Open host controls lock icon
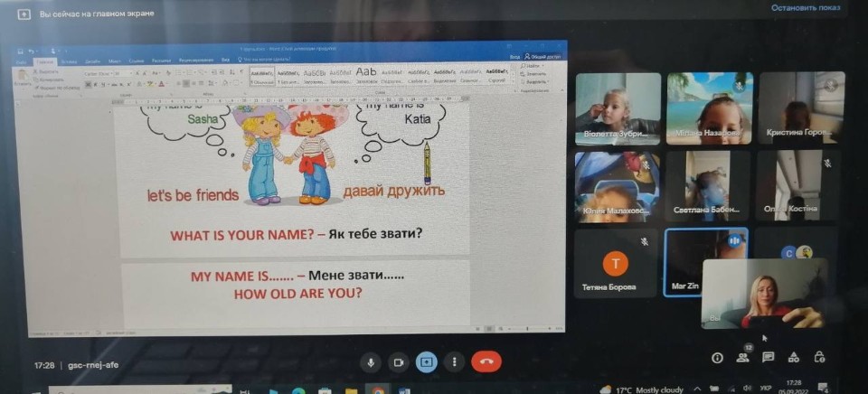The width and height of the screenshot is (868, 394). coord(819,358)
